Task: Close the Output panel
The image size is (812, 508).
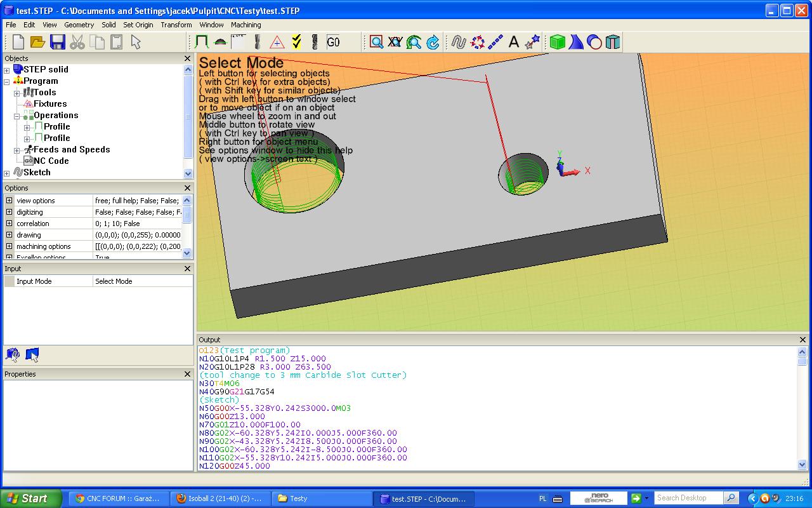Action: point(802,340)
